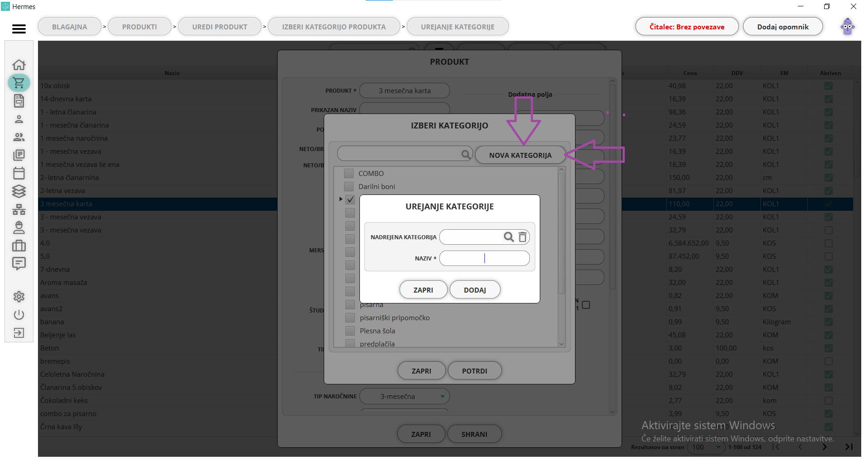
Task: Open group of people sidebar icon
Action: pos(19,137)
